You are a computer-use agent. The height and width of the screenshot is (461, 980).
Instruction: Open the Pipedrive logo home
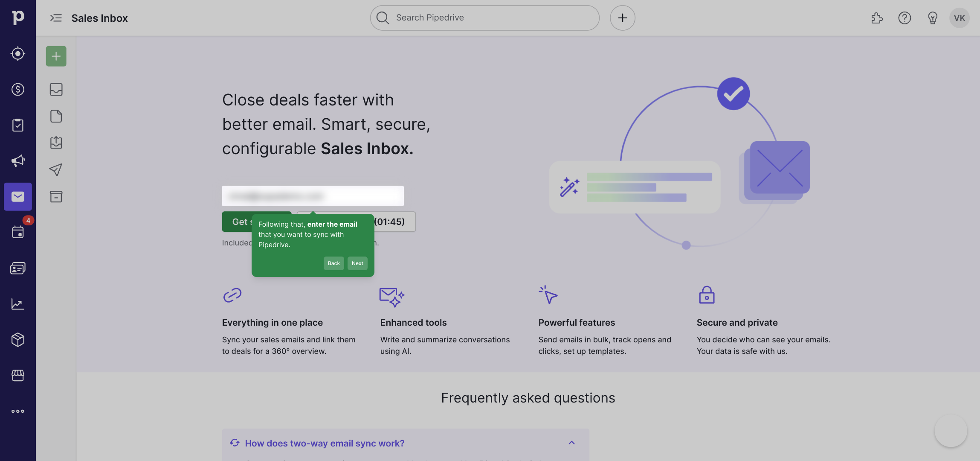pos(18,18)
